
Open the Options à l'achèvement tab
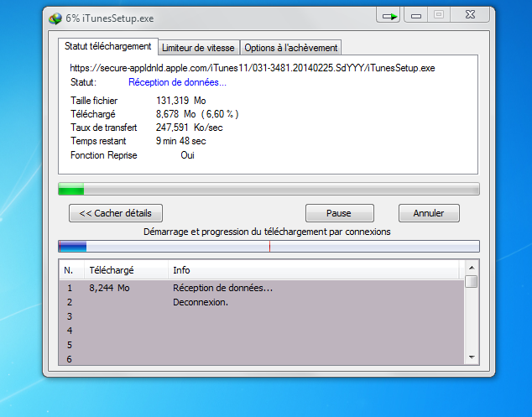coord(291,48)
